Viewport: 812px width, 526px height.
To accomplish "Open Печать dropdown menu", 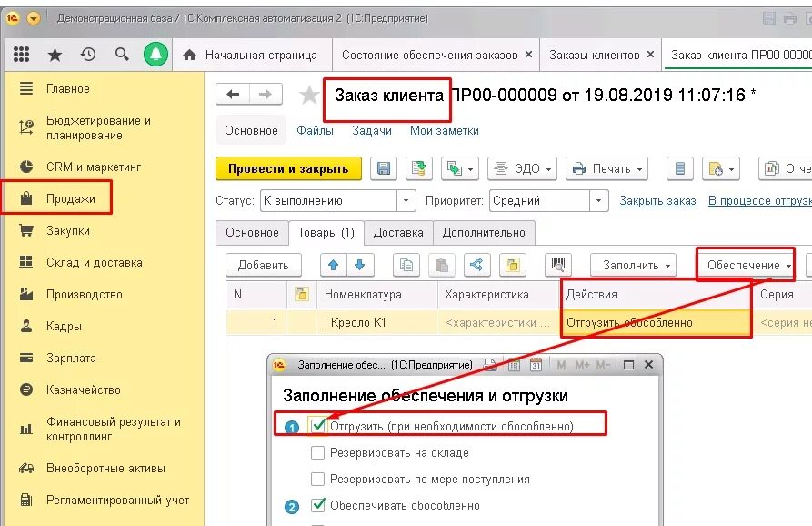I will [x=606, y=168].
